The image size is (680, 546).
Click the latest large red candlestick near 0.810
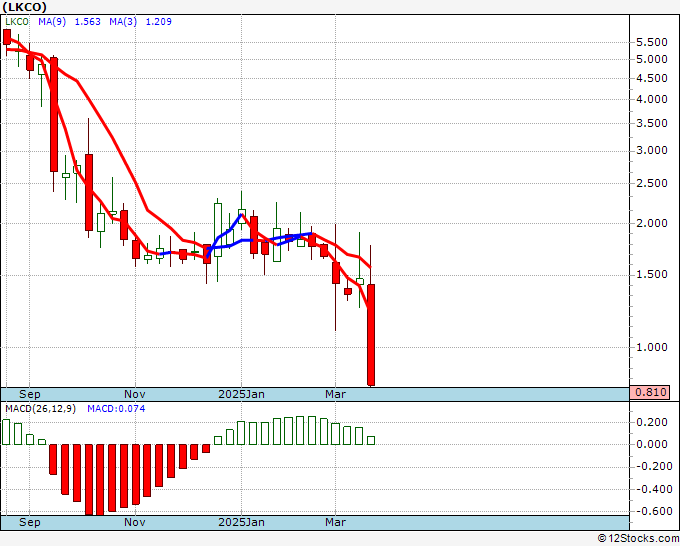[371, 335]
